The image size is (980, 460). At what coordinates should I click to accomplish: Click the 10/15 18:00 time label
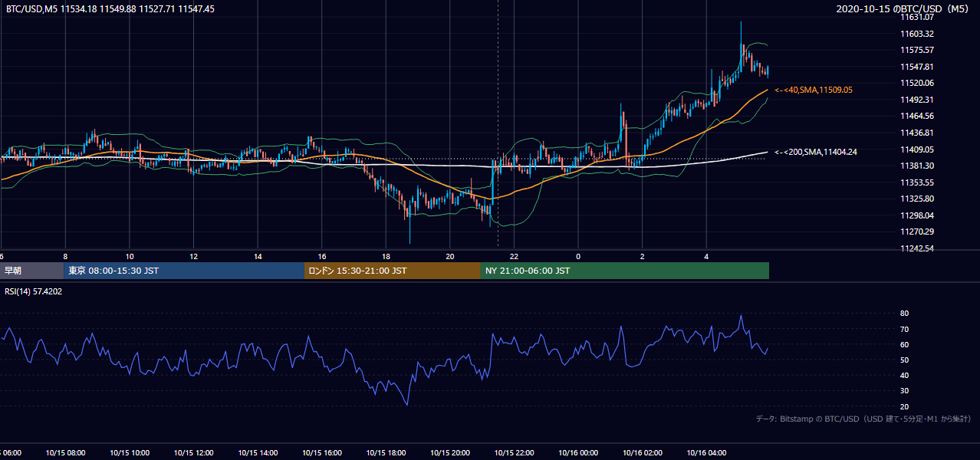pos(386,453)
